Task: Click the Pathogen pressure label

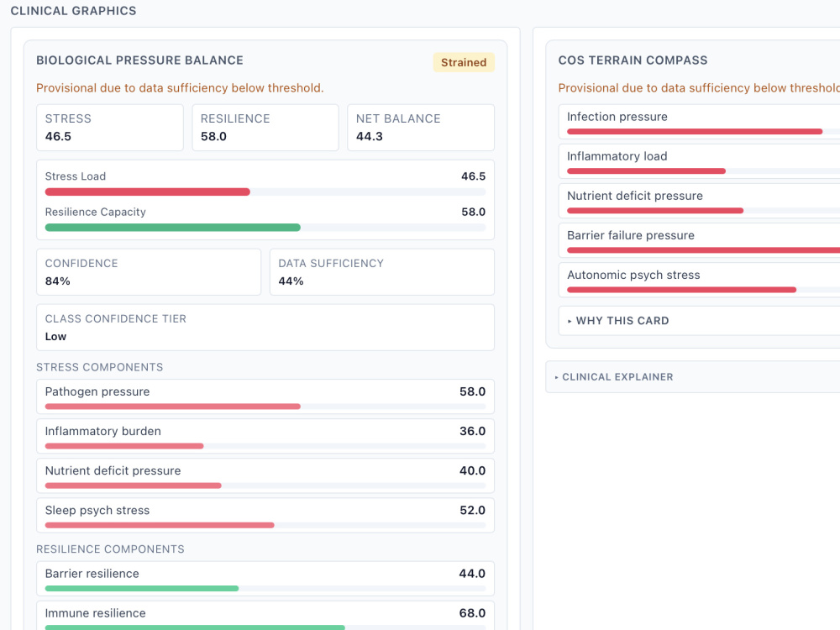Action: (97, 391)
